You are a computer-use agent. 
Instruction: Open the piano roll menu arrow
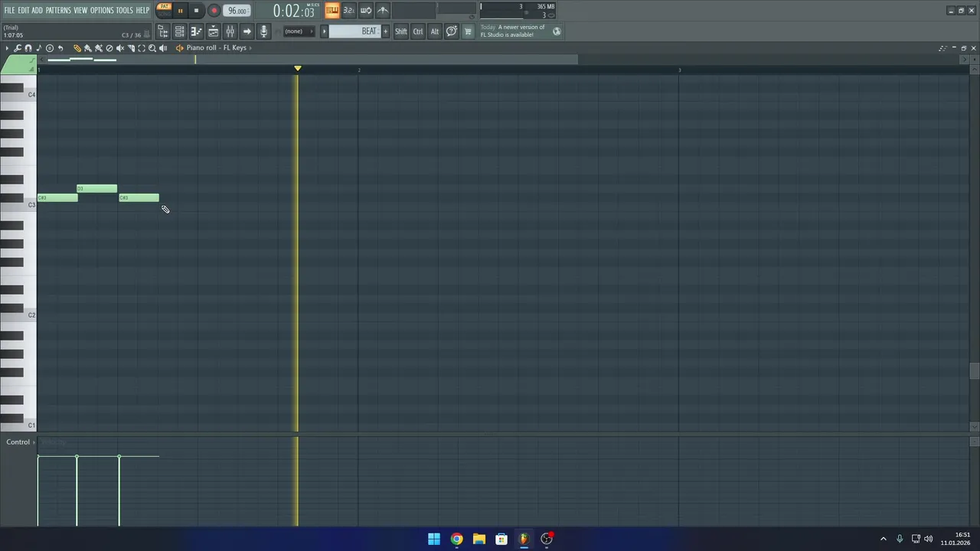(x=7, y=47)
